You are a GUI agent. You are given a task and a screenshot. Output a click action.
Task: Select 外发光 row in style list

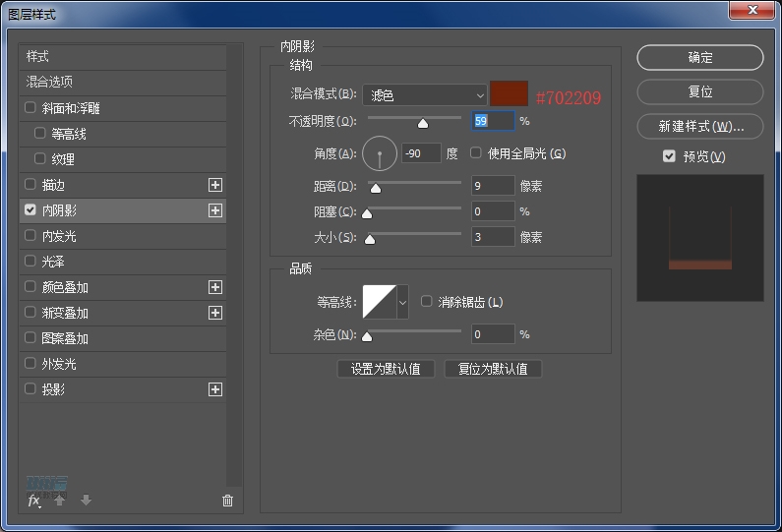(123, 364)
